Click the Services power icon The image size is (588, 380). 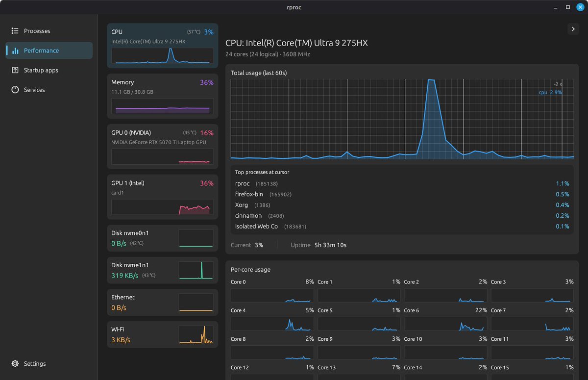(15, 90)
